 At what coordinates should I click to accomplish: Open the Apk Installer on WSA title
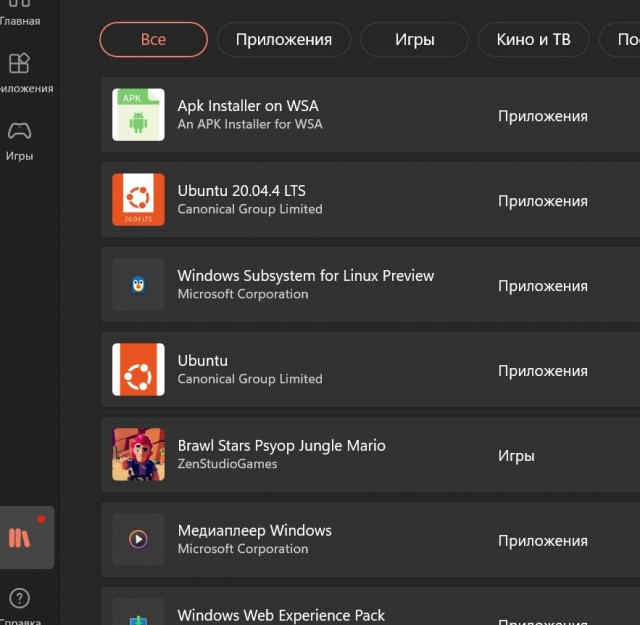pyautogui.click(x=248, y=106)
